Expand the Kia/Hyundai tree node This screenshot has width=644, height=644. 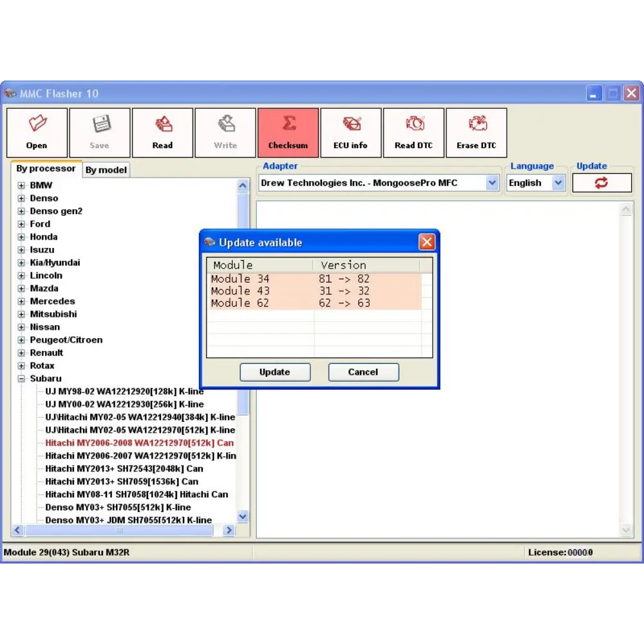pyautogui.click(x=21, y=263)
